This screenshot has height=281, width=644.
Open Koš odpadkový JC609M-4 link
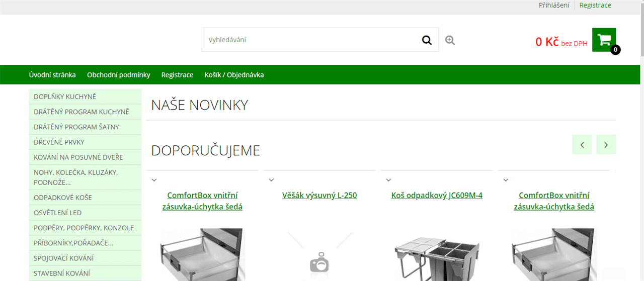point(437,195)
